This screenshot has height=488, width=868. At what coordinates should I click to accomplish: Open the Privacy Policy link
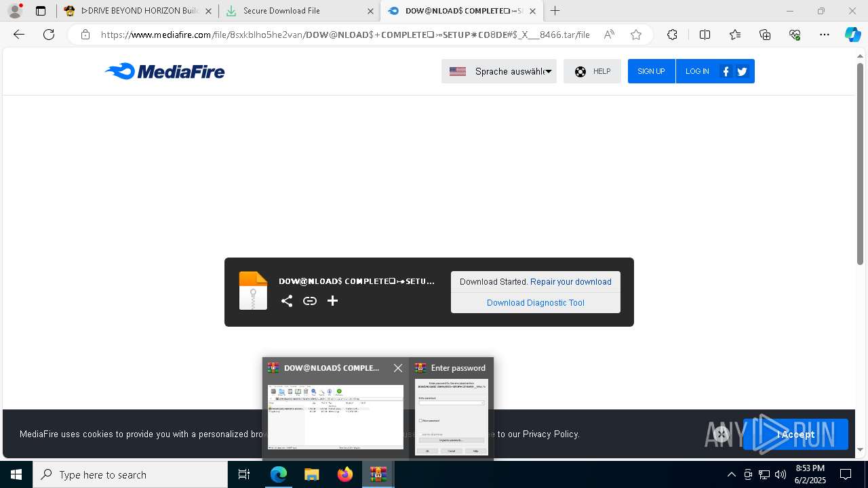click(x=551, y=434)
